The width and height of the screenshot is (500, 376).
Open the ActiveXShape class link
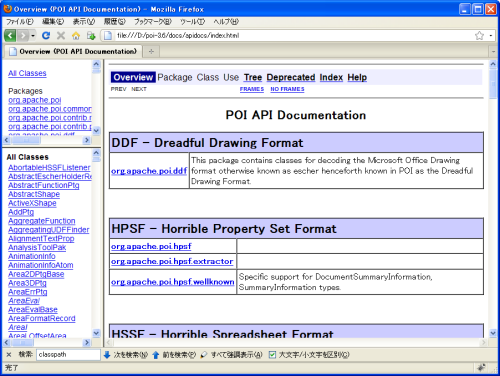pyautogui.click(x=32, y=203)
